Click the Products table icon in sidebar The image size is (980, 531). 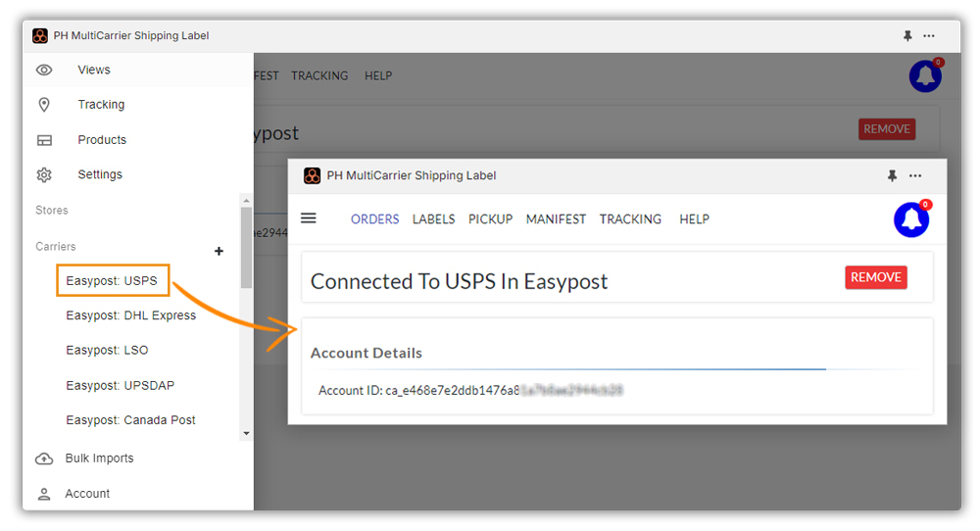(44, 140)
